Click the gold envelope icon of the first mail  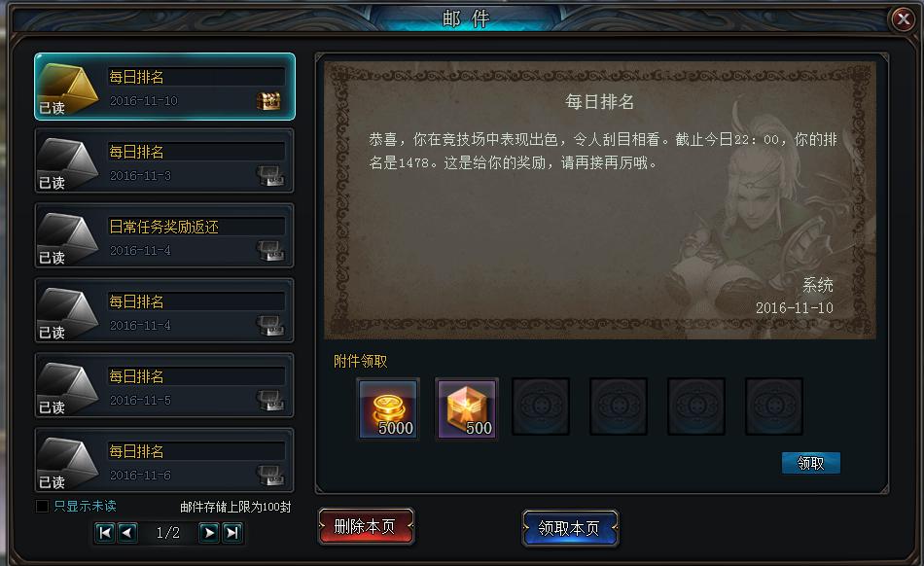pyautogui.click(x=67, y=88)
